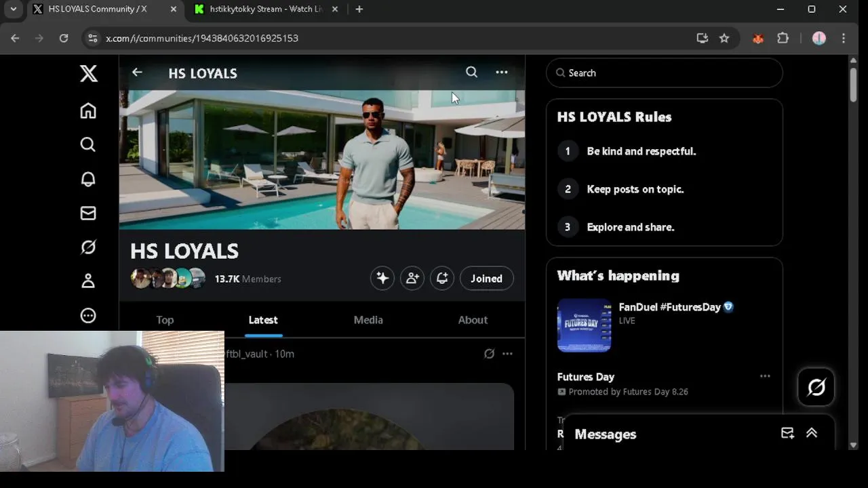The image size is (868, 488).
Task: Close the HS LOYALS Community tab
Action: [x=174, y=9]
